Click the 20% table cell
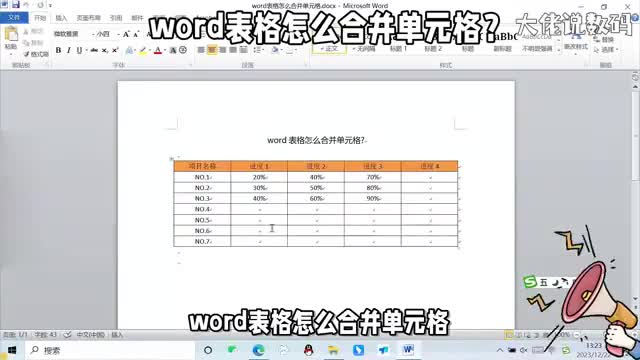This screenshot has width=640, height=360. pyautogui.click(x=259, y=177)
